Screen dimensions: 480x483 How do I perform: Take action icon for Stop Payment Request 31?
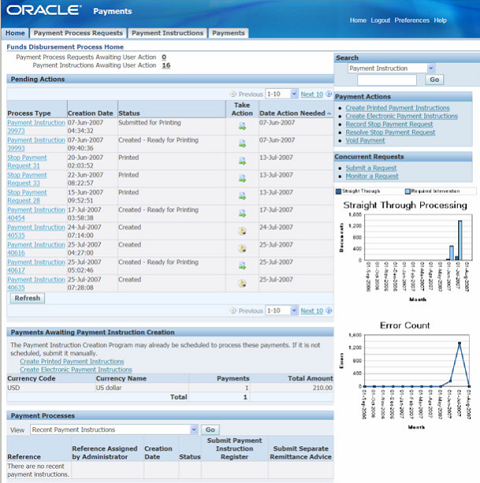tap(242, 161)
